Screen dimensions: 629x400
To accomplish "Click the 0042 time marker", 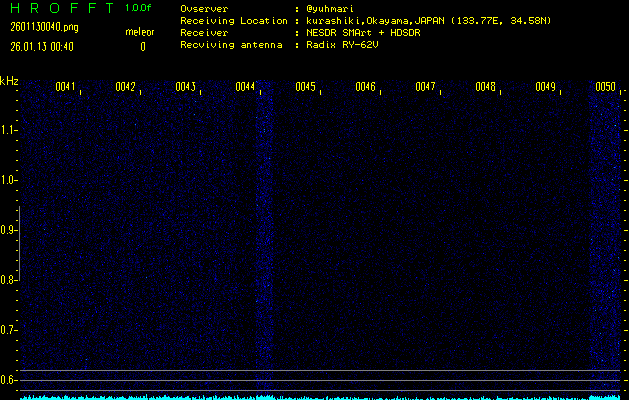I will 125,87.
